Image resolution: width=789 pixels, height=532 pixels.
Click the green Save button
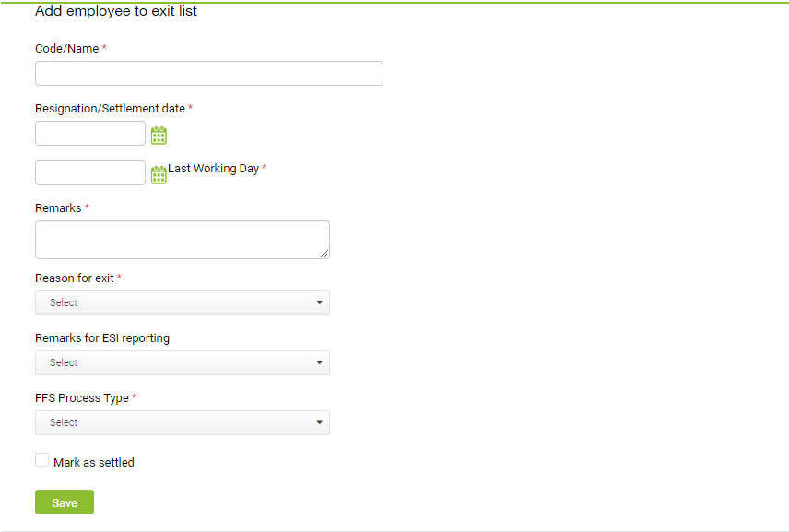click(x=65, y=502)
